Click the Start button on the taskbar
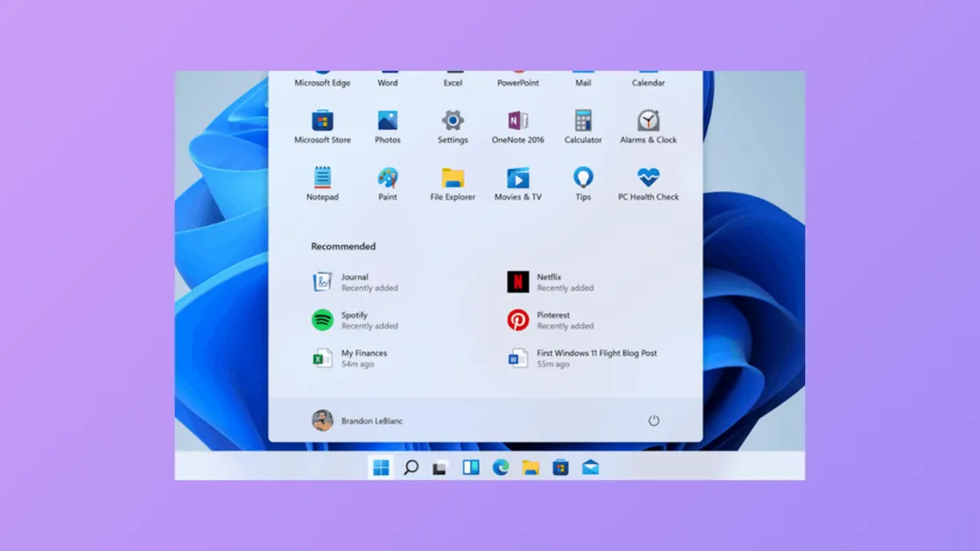This screenshot has width=980, height=551. point(379,469)
